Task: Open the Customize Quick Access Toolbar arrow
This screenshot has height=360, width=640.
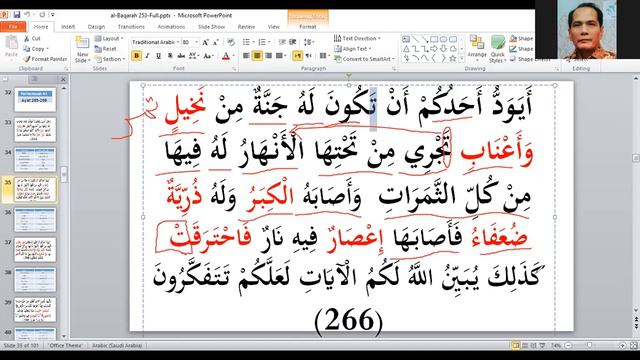Action: 53,15
